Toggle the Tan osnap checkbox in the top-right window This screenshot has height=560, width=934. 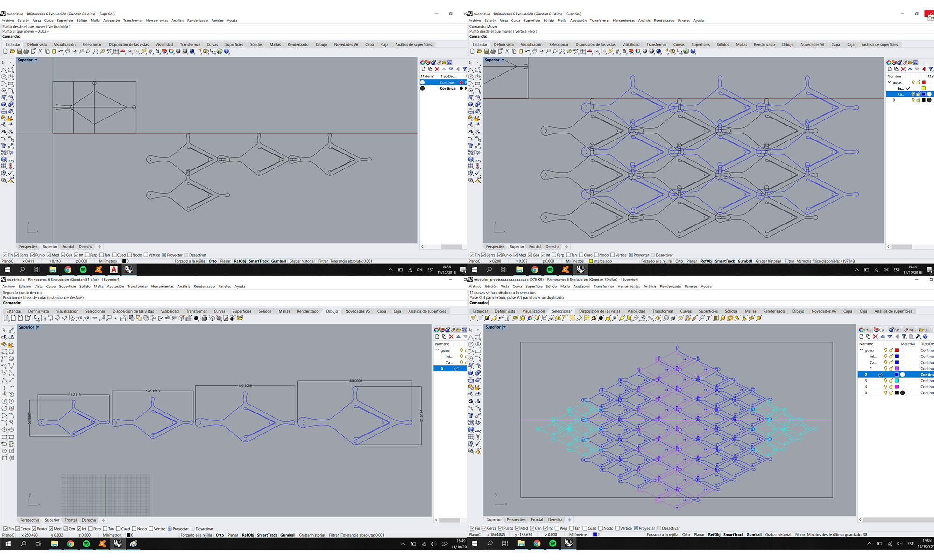569,255
